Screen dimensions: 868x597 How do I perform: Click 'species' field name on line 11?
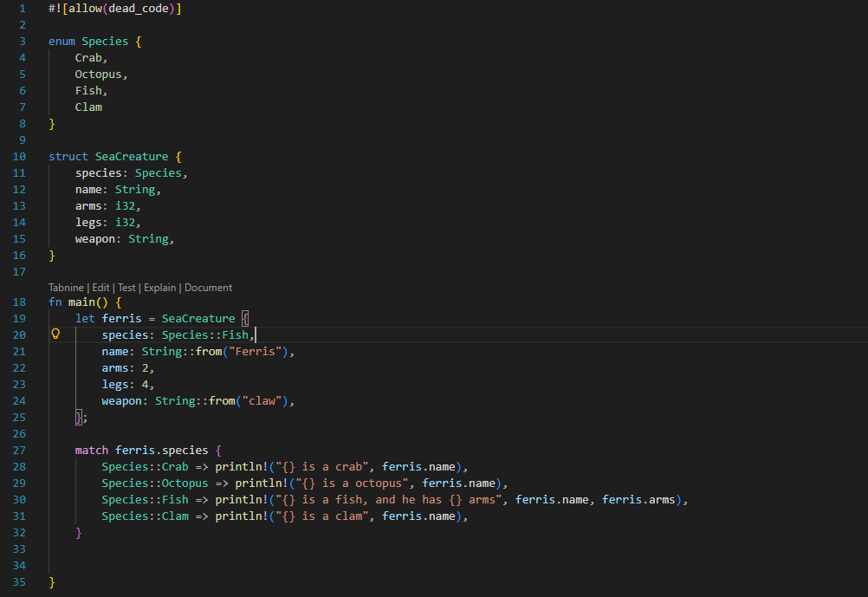[99, 172]
